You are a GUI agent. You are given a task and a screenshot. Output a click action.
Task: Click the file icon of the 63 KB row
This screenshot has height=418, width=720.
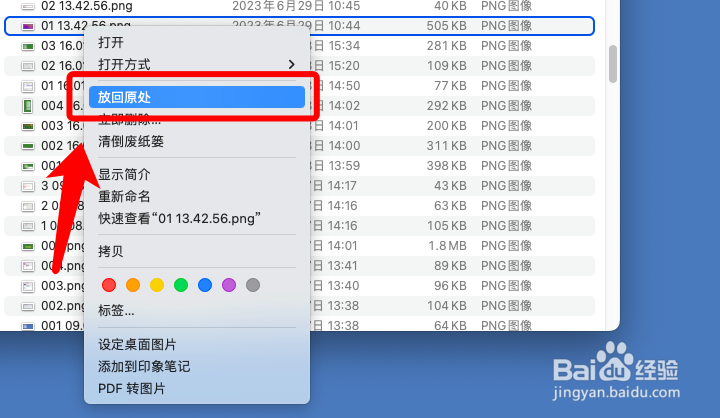coord(28,206)
